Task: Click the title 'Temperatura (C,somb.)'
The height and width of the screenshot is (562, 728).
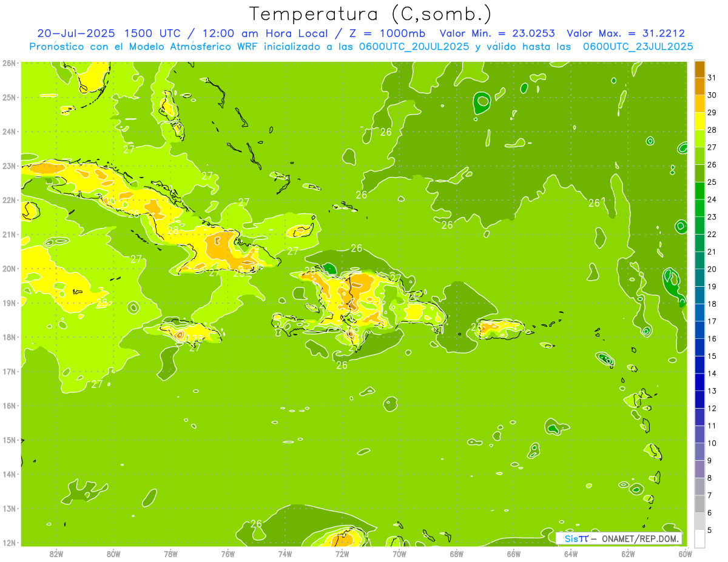Action: point(371,14)
